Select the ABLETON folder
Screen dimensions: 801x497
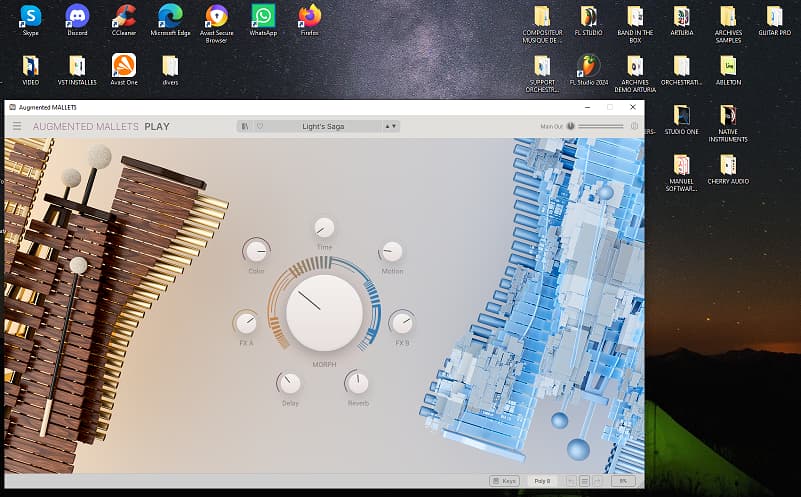coord(728,70)
